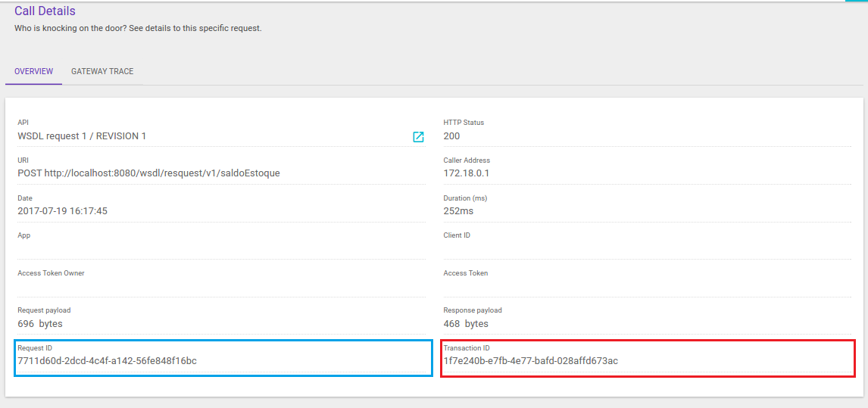This screenshot has height=408, width=868.
Task: Click the App label
Action: tap(23, 235)
